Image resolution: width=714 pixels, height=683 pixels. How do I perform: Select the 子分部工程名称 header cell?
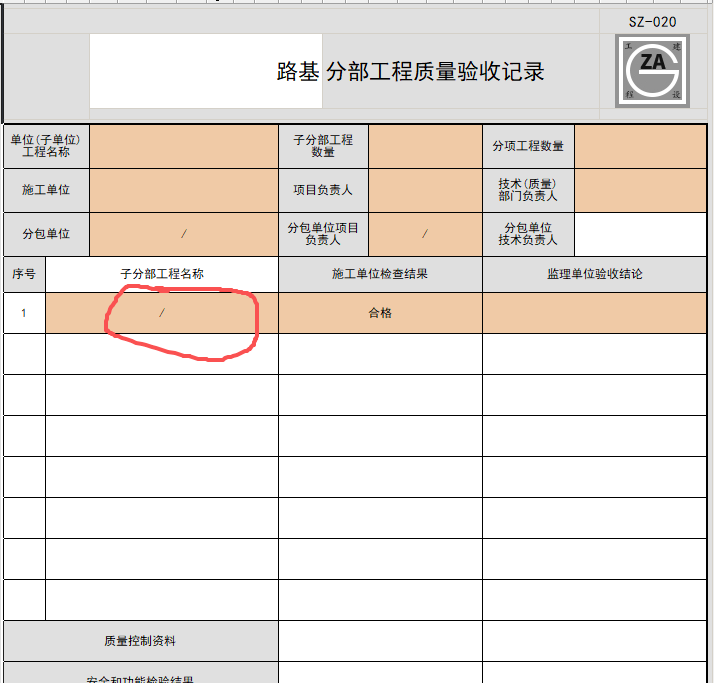coord(162,274)
